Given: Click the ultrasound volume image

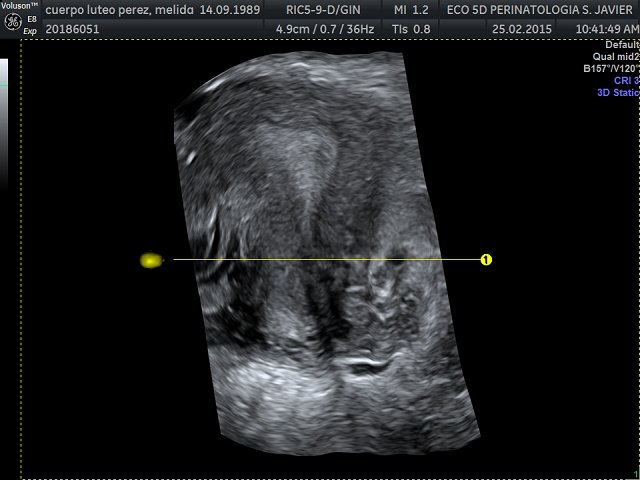Looking at the screenshot, I should [327, 253].
